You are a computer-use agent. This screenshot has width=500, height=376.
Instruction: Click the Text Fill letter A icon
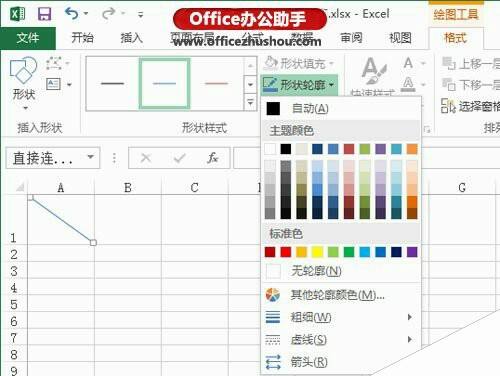(x=409, y=63)
